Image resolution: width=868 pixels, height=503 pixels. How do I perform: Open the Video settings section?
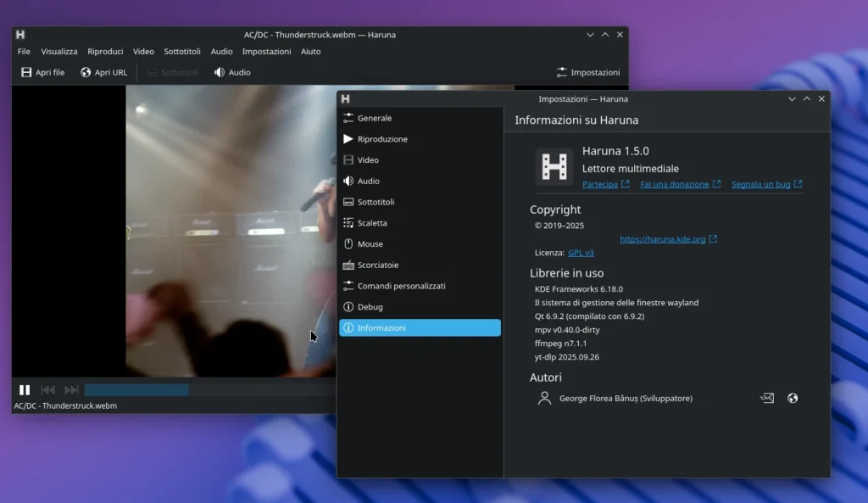click(366, 159)
